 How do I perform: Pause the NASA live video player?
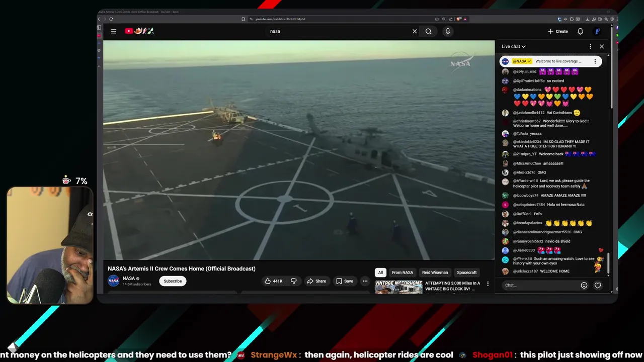pos(299,150)
